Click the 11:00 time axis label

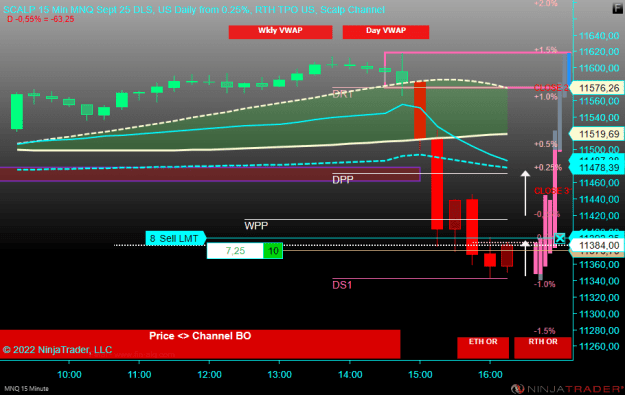pyautogui.click(x=140, y=375)
